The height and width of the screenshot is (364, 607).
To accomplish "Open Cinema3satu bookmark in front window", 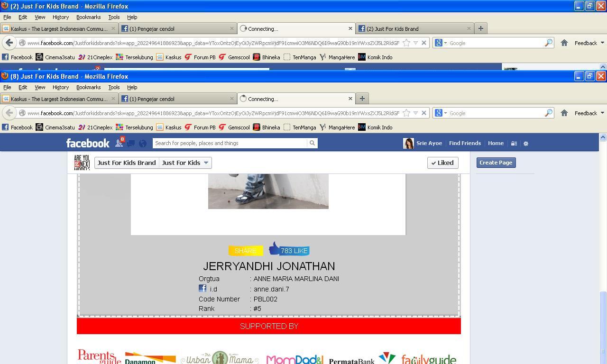I will point(55,127).
